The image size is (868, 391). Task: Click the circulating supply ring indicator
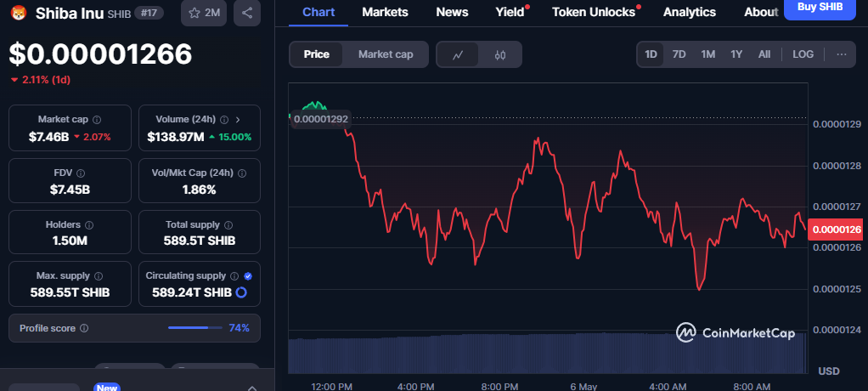pyautogui.click(x=241, y=292)
